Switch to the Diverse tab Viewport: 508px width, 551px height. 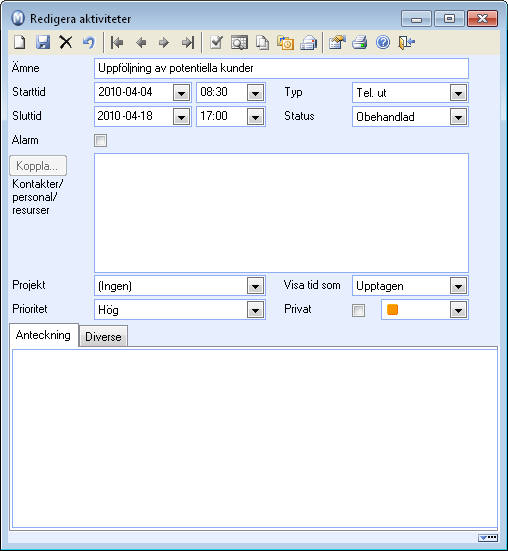(x=103, y=336)
